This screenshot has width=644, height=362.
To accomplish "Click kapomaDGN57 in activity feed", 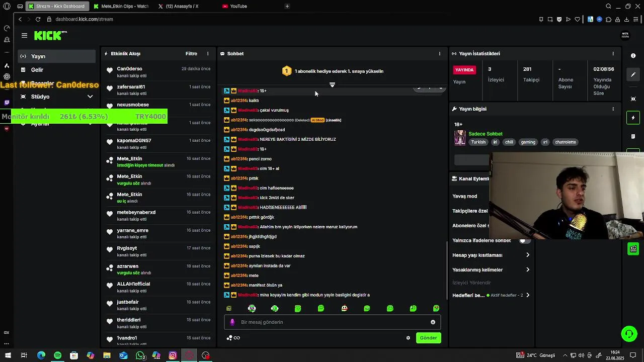I will coord(134,141).
